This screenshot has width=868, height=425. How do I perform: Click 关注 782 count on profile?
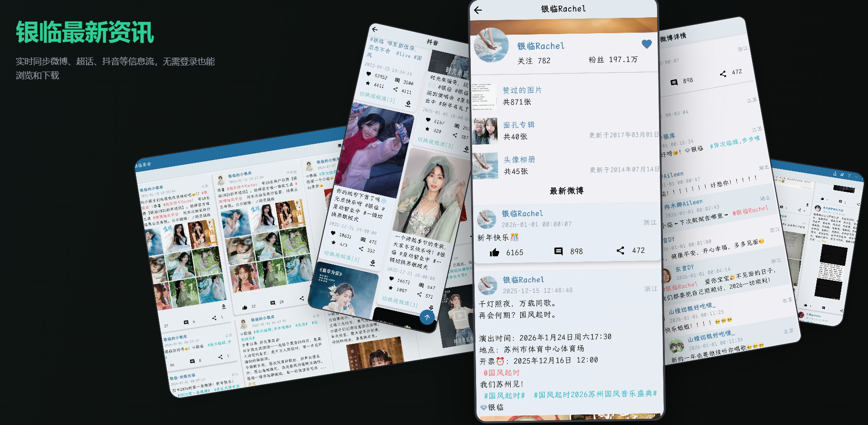[x=534, y=61]
